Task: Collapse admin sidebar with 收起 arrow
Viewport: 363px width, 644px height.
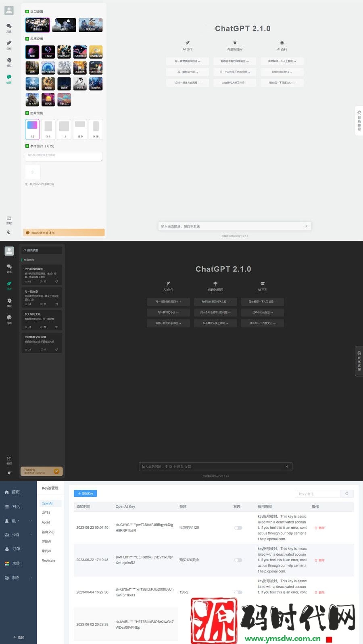Action: click(x=19, y=638)
